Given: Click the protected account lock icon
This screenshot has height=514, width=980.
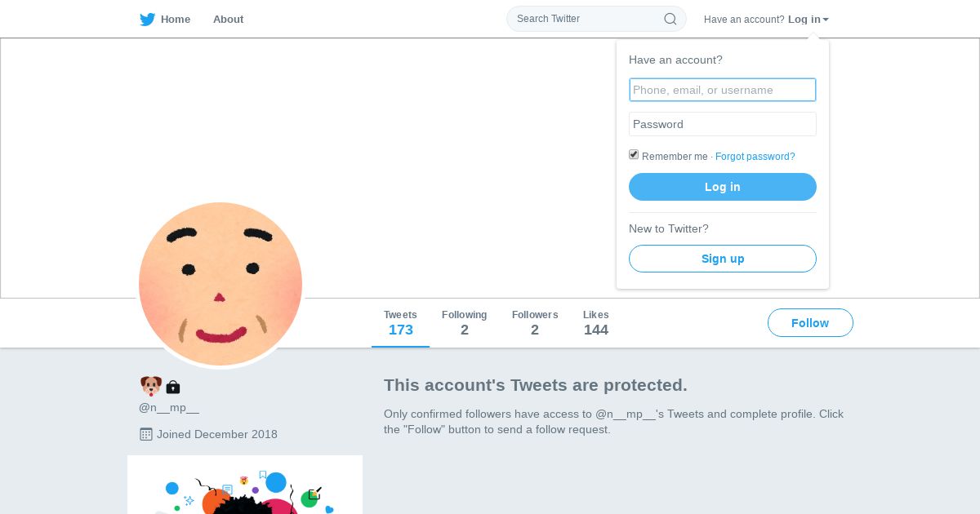Looking at the screenshot, I should pyautogui.click(x=173, y=388).
